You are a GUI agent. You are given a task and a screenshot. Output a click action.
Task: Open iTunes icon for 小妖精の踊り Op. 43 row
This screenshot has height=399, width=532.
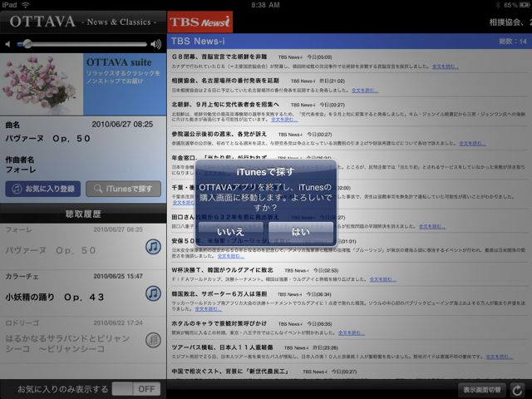[x=153, y=293]
